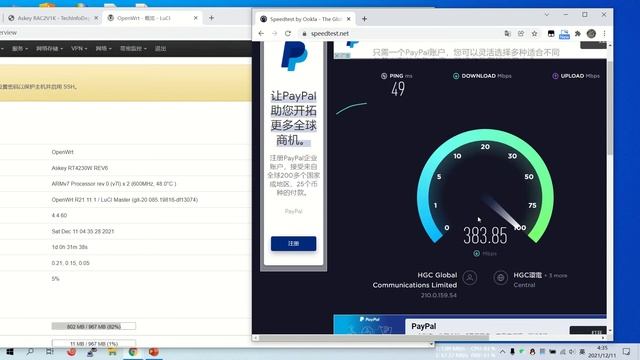Close the OpenWrt LuCI tab
The width and height of the screenshot is (640, 360).
[196, 18]
